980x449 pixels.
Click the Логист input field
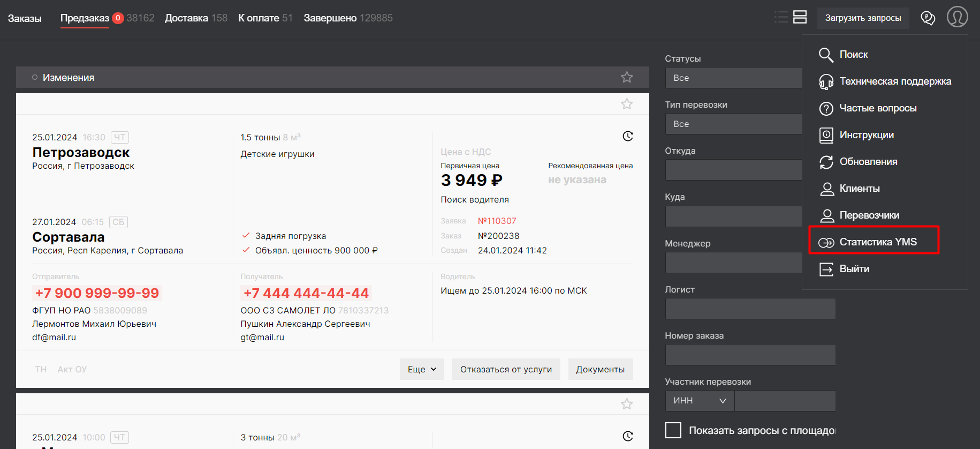click(750, 309)
